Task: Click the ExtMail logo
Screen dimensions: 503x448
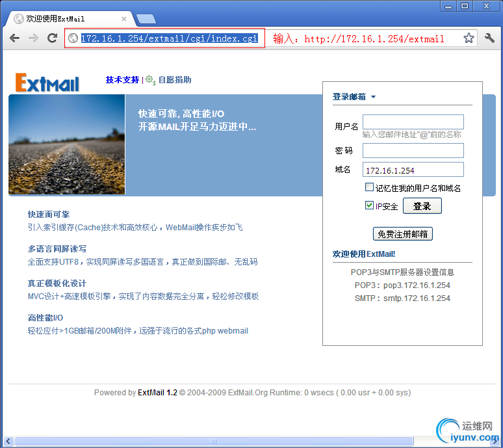Action: 47,83
